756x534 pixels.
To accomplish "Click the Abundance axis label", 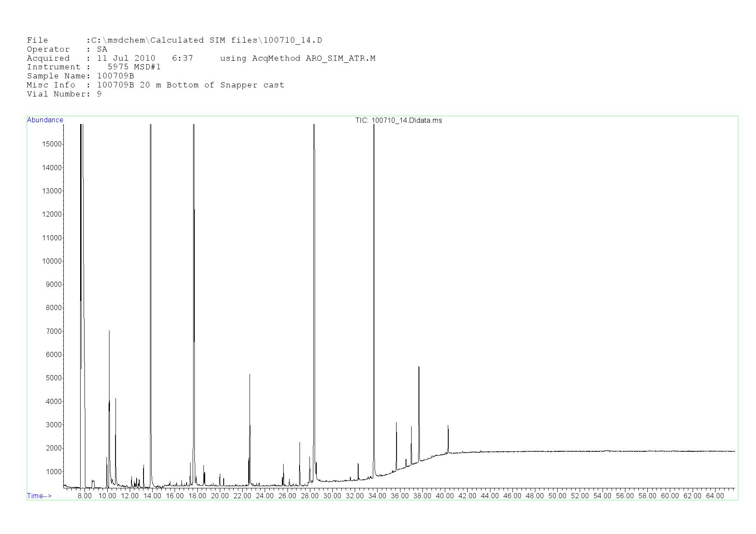I will 45,120.
